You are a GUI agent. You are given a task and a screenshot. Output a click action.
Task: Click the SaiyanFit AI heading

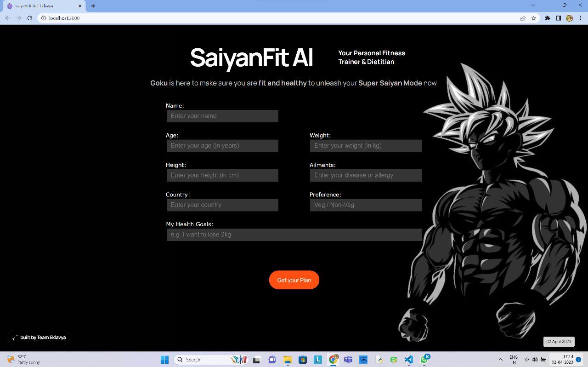pyautogui.click(x=251, y=58)
